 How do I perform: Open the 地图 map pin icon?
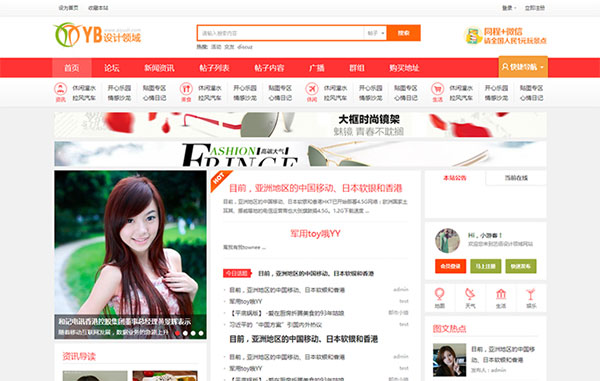pos(439,294)
